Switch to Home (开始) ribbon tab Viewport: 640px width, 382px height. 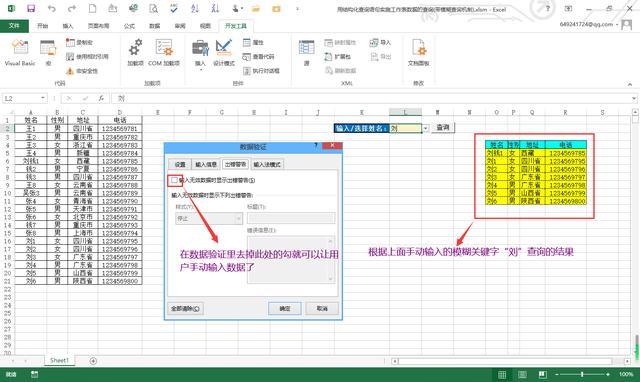click(x=42, y=26)
